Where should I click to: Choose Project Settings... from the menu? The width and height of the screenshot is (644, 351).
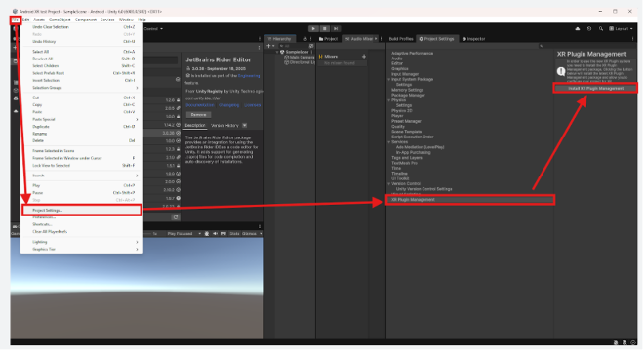(82, 211)
